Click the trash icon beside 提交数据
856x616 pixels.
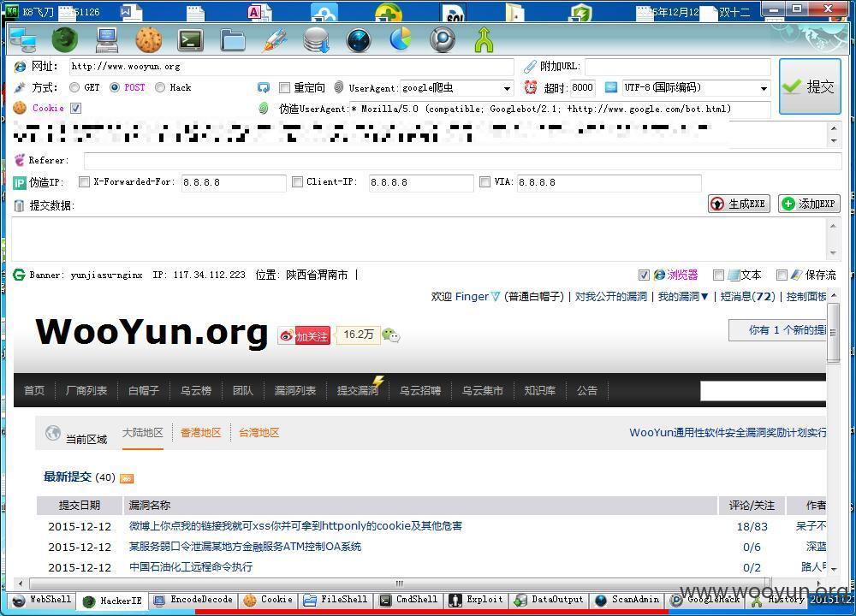[x=19, y=205]
